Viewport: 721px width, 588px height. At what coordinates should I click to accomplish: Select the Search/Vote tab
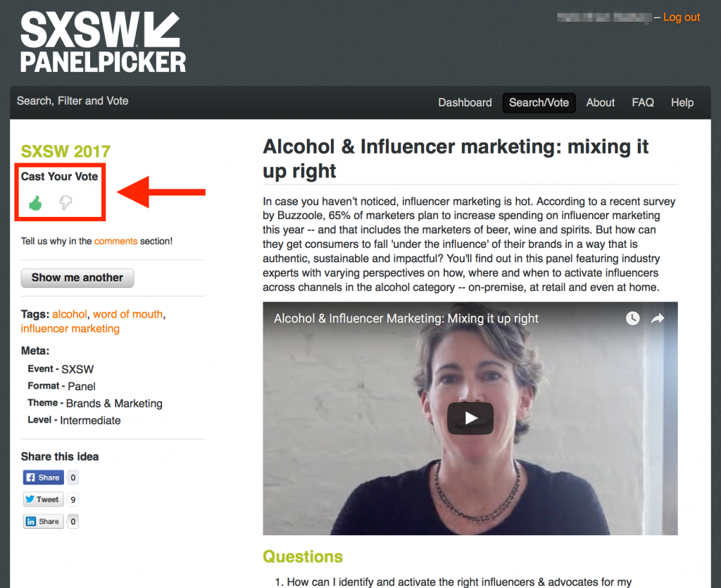(539, 102)
